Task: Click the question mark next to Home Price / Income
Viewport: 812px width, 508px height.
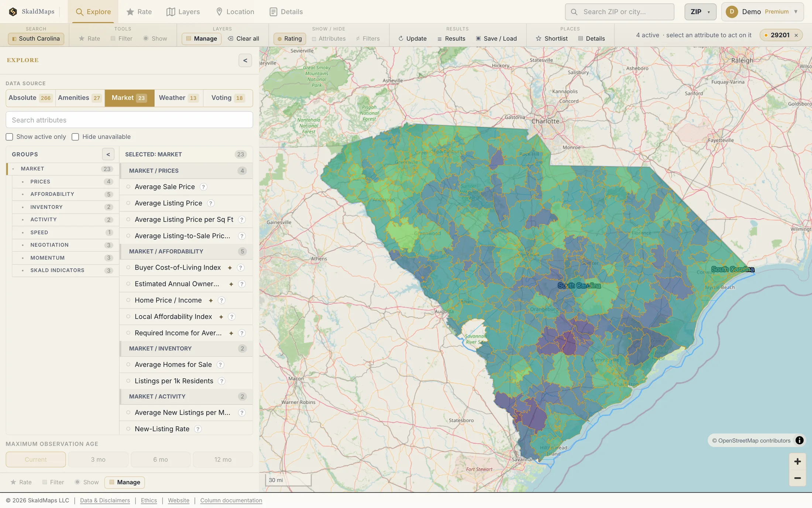Action: tap(221, 300)
